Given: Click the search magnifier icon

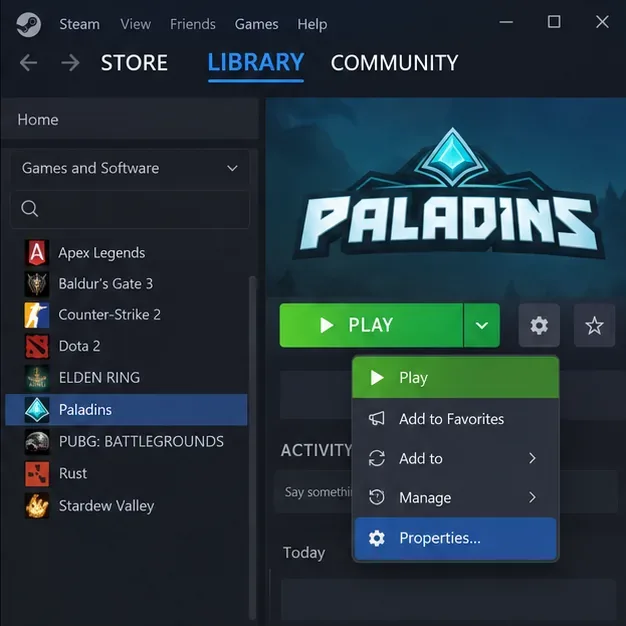Looking at the screenshot, I should click(30, 208).
